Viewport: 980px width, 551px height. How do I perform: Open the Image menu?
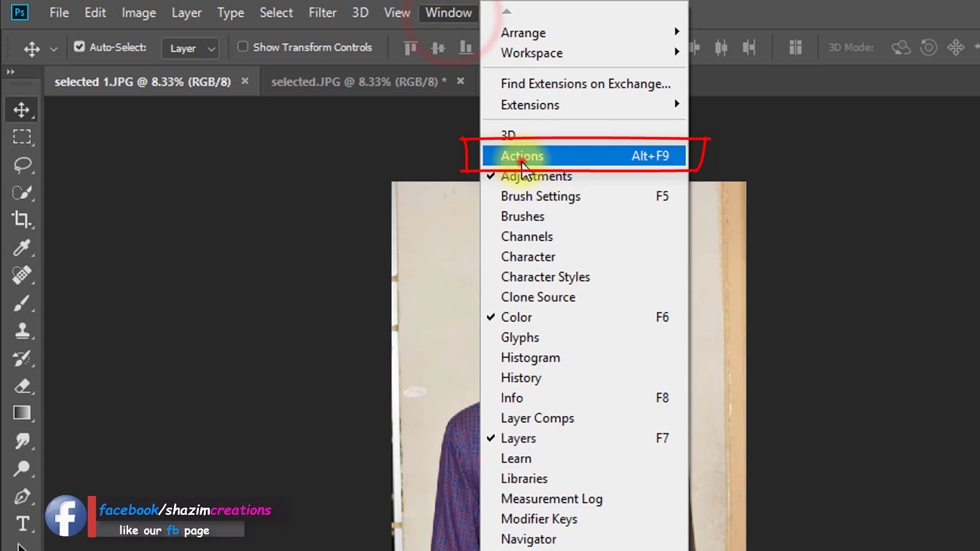coord(138,12)
